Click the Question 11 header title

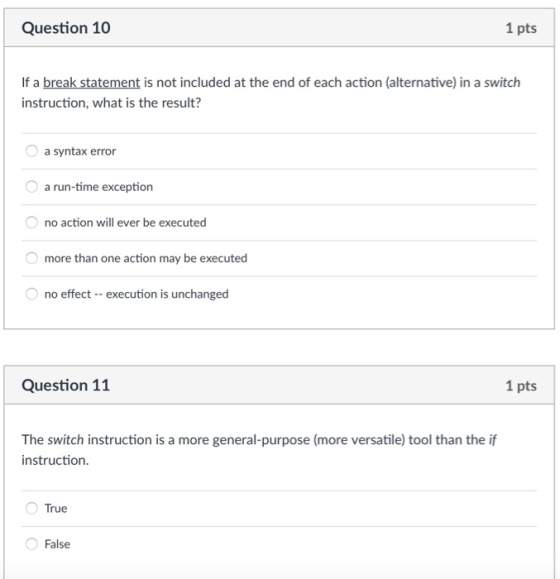point(66,385)
